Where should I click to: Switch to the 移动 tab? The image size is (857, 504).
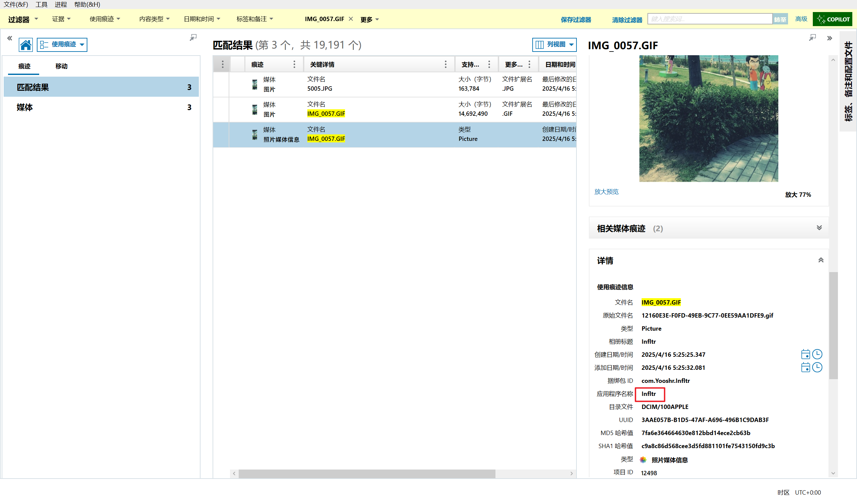click(61, 66)
